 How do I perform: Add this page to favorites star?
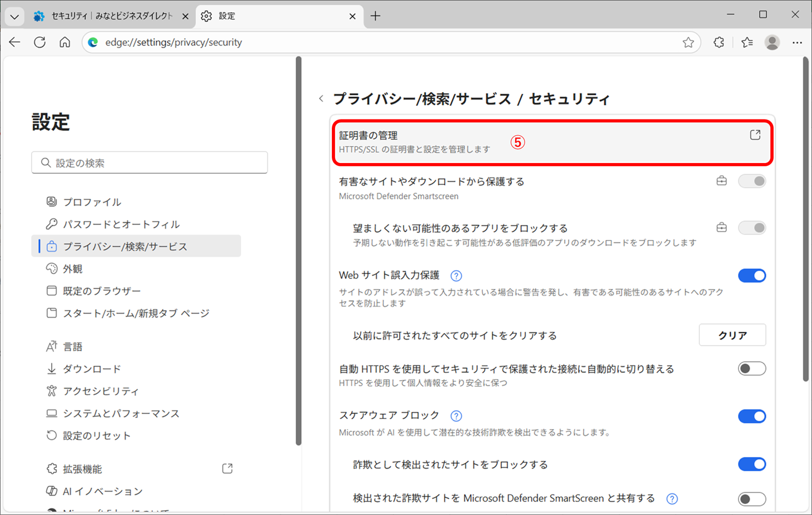(688, 42)
